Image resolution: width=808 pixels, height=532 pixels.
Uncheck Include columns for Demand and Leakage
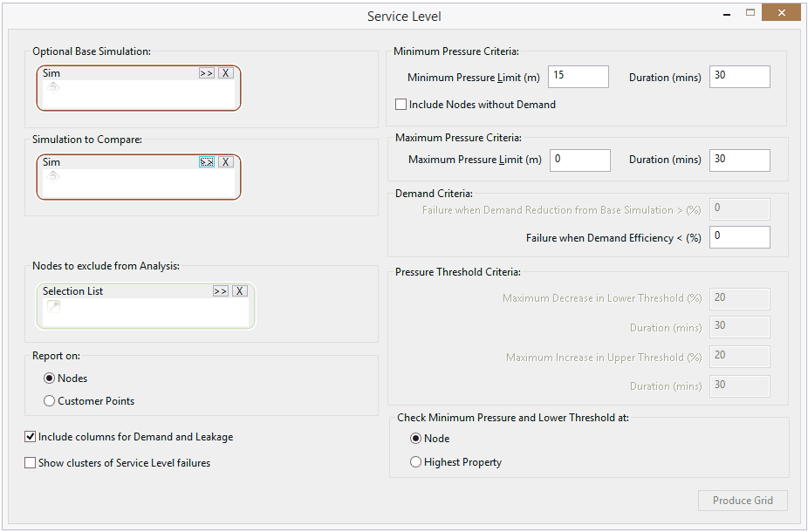(30, 437)
